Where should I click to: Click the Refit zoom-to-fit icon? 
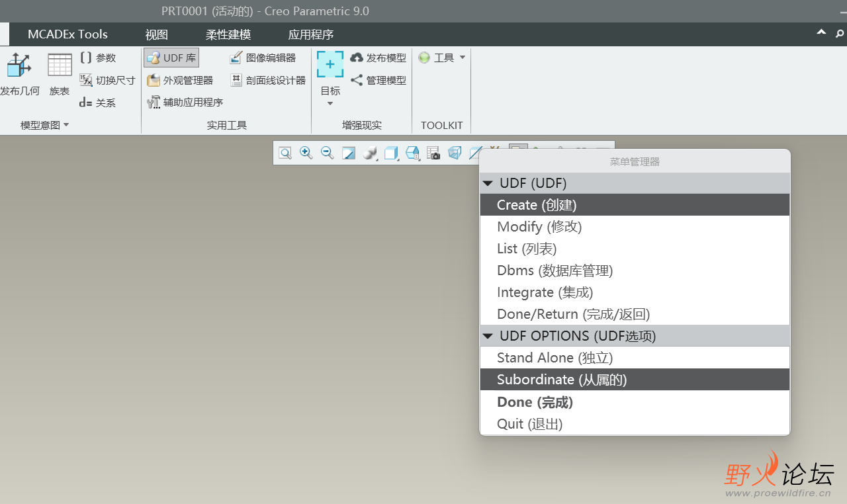click(285, 153)
